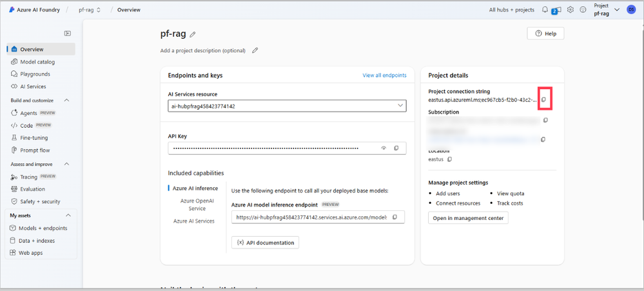This screenshot has width=644, height=291.
Task: Copy the subscription value
Action: tap(546, 121)
